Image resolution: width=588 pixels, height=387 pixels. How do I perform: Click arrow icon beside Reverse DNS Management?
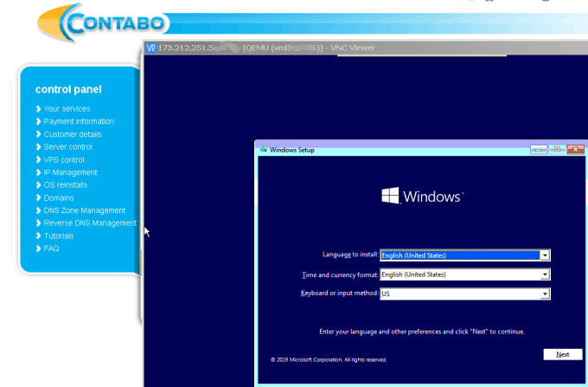(38, 223)
